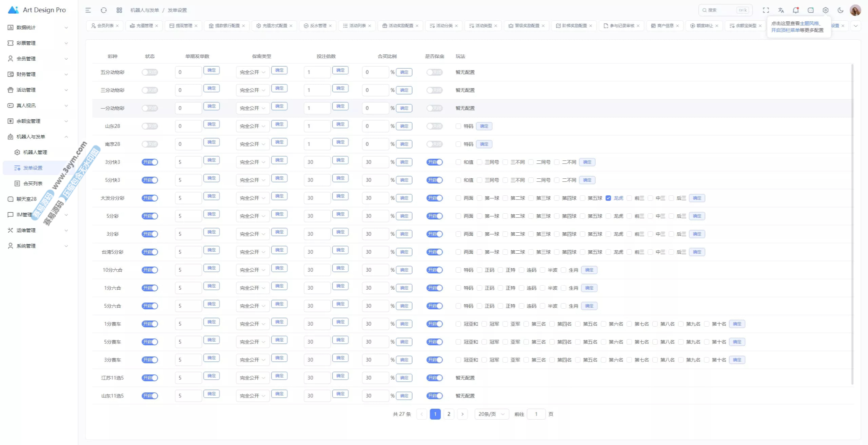Uncheck the 龙虎 checkbox for 大发分分彩

(608, 198)
